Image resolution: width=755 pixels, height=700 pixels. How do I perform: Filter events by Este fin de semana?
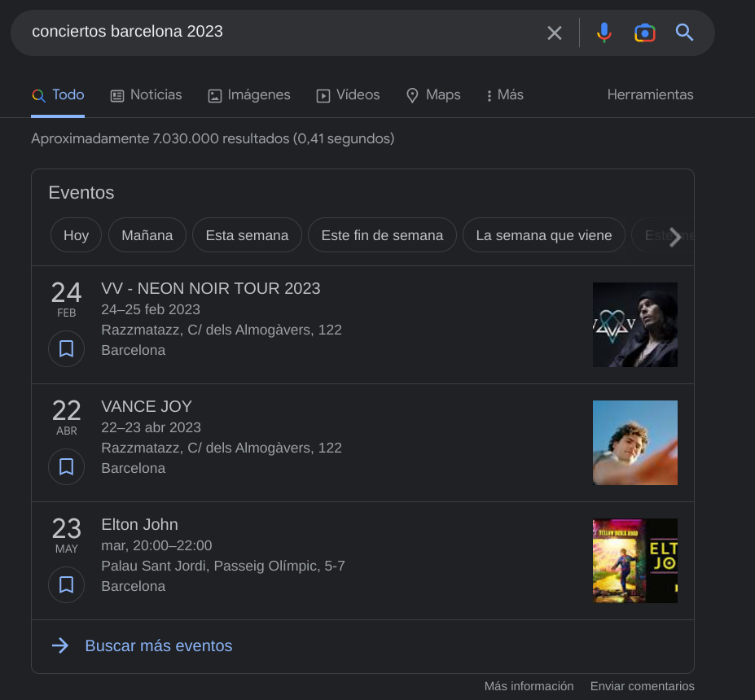(x=382, y=235)
